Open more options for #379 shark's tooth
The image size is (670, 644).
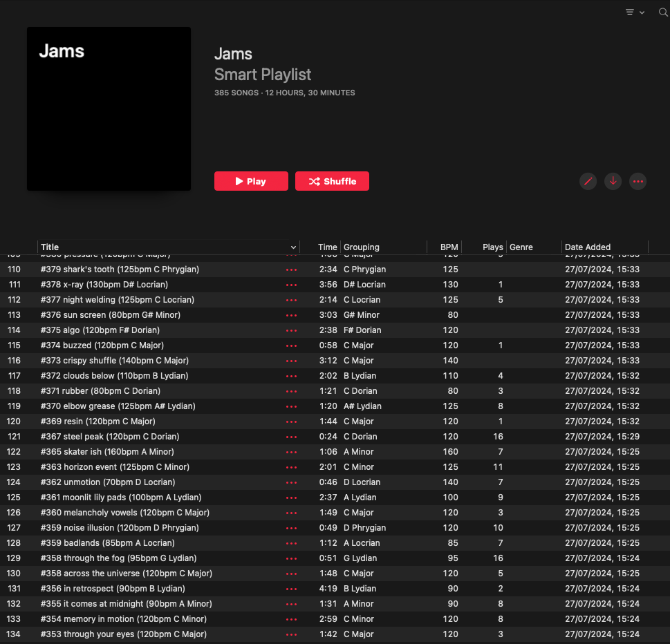291,269
